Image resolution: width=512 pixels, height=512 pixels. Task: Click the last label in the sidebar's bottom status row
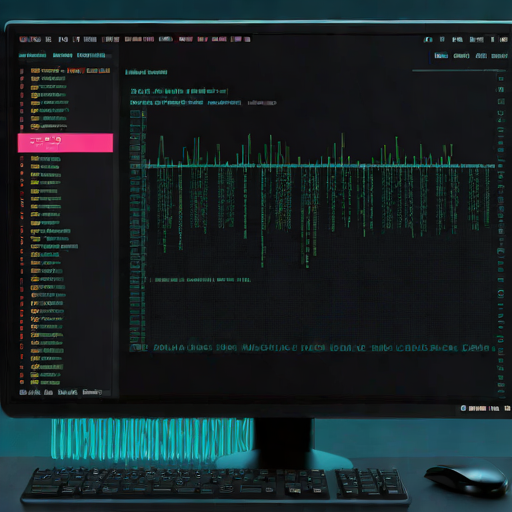click(92, 392)
